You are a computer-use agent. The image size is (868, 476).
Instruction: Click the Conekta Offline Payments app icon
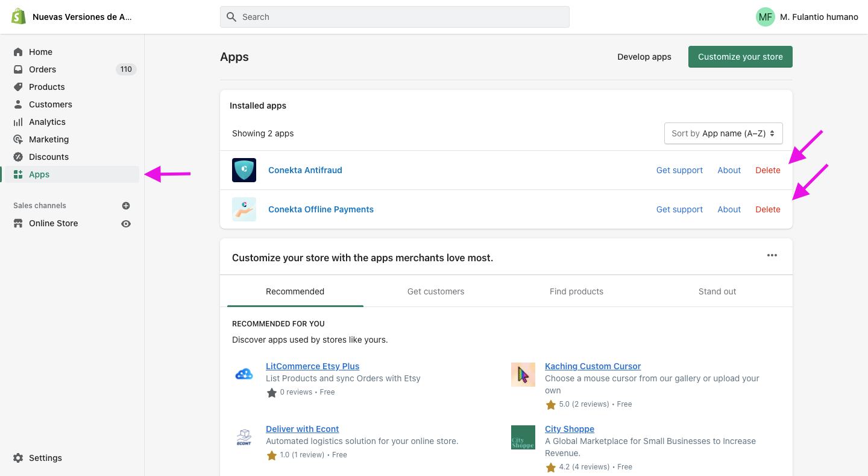(244, 209)
